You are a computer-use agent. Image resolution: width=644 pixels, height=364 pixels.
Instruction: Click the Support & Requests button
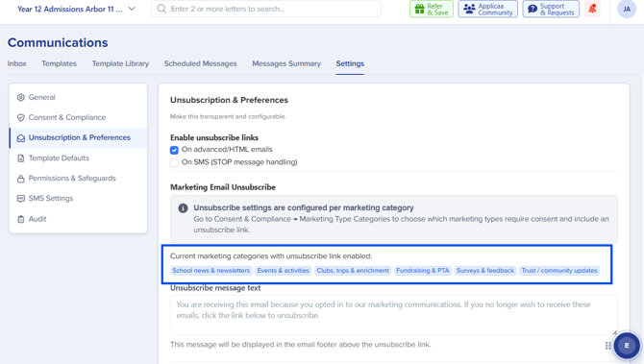[x=551, y=9]
